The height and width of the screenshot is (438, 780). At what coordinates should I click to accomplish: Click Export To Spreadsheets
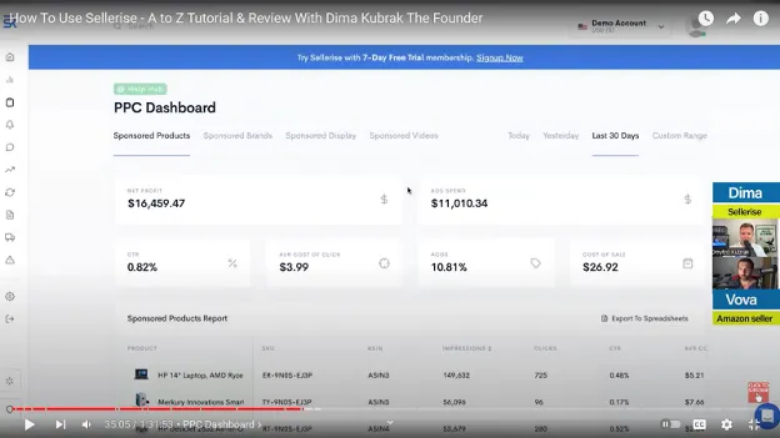point(645,319)
